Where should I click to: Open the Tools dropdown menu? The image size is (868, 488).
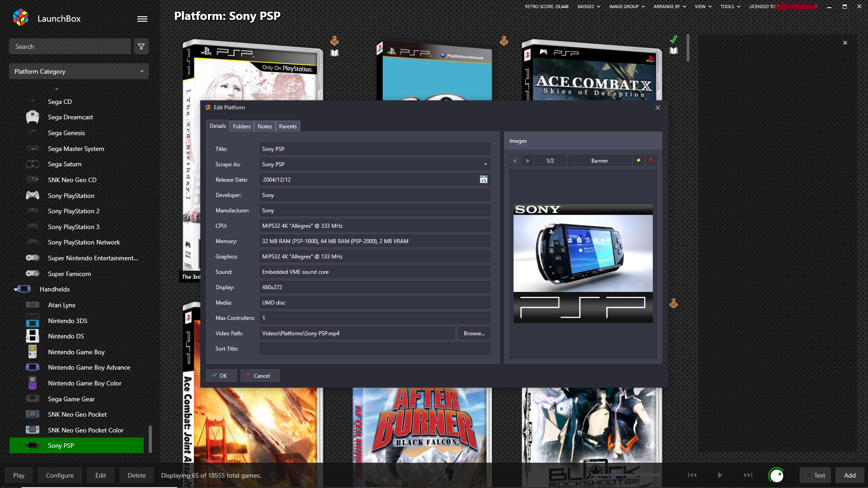pos(730,6)
